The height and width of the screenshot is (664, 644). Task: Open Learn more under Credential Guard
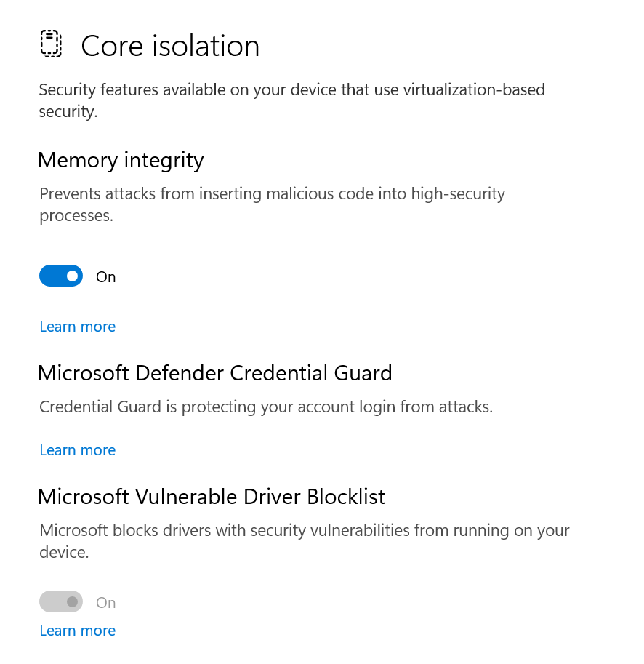point(78,450)
